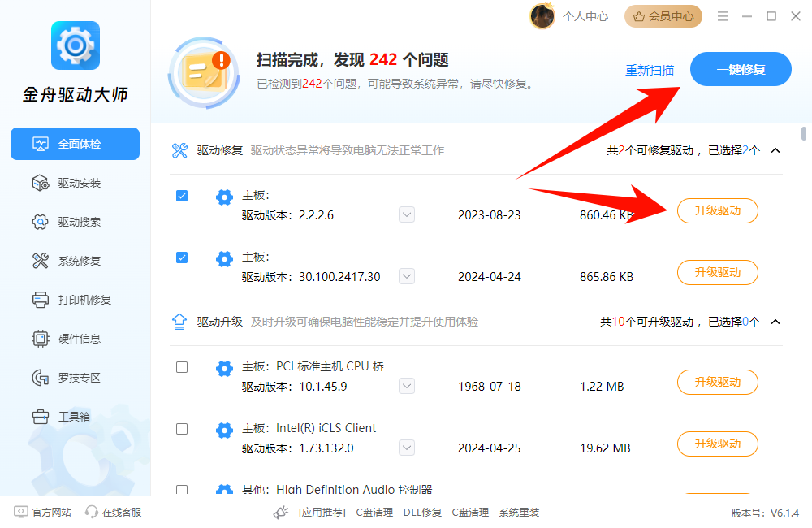The height and width of the screenshot is (528, 812).
Task: Uncheck the driver version 2.2.2.6 checkbox
Action: point(182,195)
